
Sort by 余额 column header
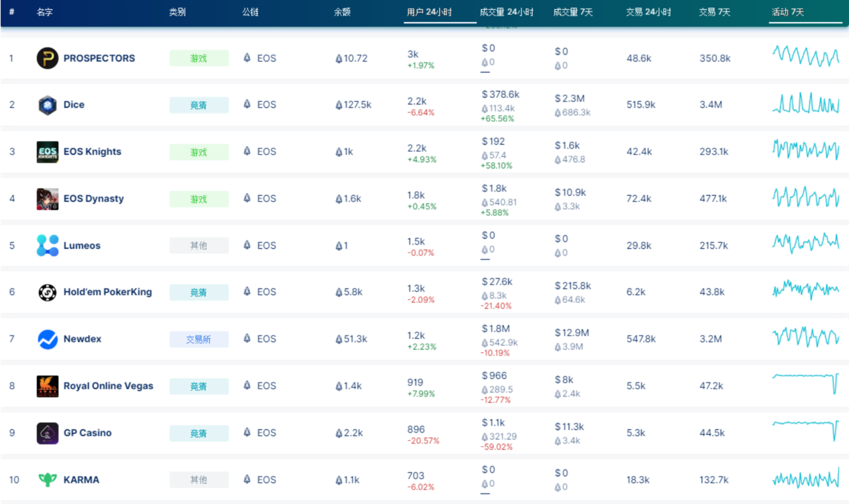pos(342,12)
